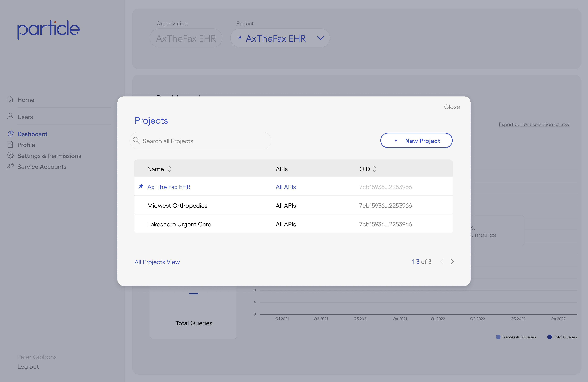Viewport: 588px width, 382px height.
Task: Click the particle logo
Action: (x=48, y=30)
